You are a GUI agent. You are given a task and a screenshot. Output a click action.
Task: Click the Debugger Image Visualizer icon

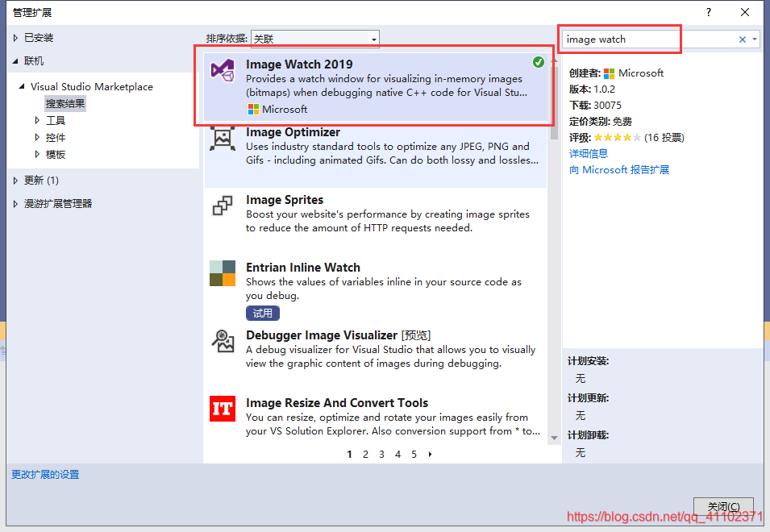(222, 342)
